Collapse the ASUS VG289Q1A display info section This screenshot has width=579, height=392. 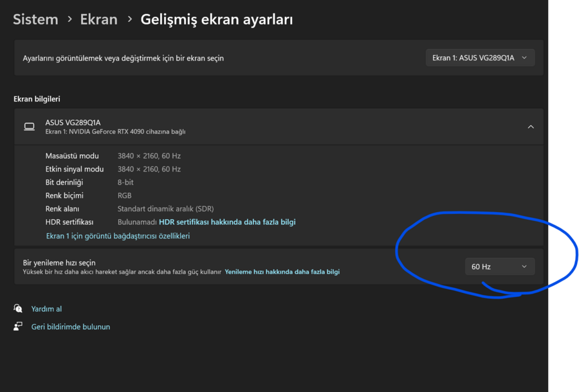pyautogui.click(x=531, y=127)
